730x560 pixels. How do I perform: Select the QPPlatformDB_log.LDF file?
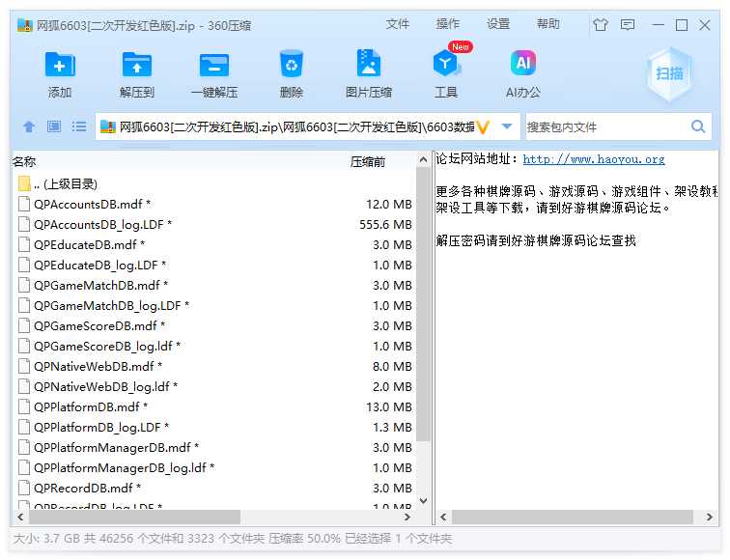(x=214, y=427)
